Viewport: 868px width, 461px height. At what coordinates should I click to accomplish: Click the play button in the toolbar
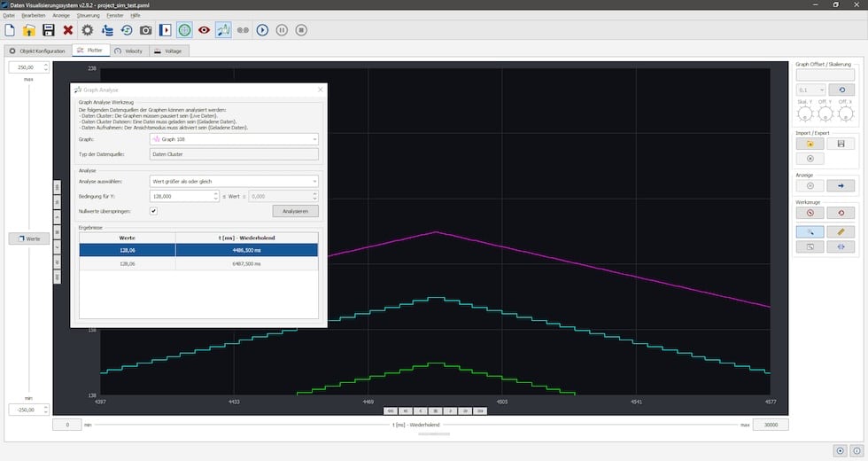(x=262, y=30)
